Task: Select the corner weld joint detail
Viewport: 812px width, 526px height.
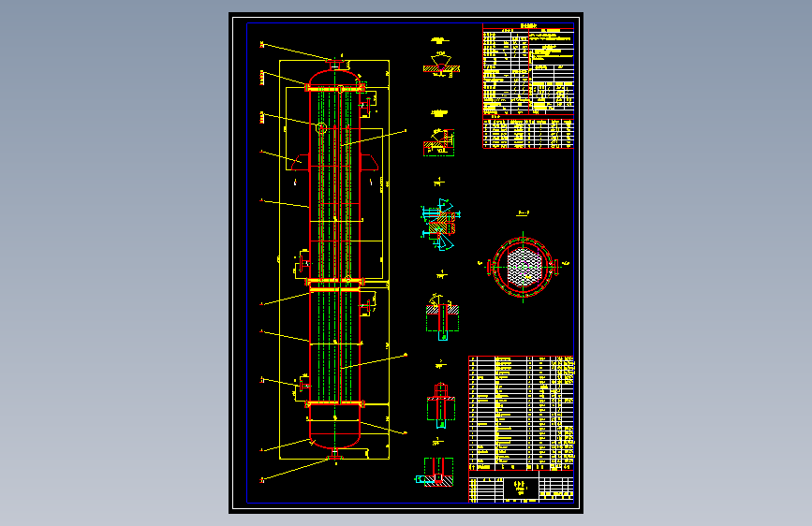Action: pyautogui.click(x=439, y=142)
